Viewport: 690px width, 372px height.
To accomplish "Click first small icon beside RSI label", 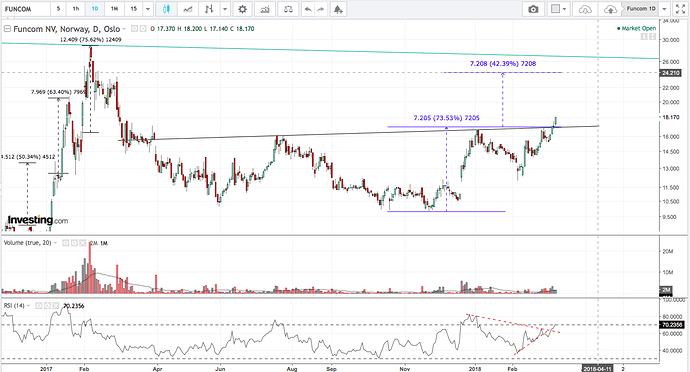I will click(39, 306).
